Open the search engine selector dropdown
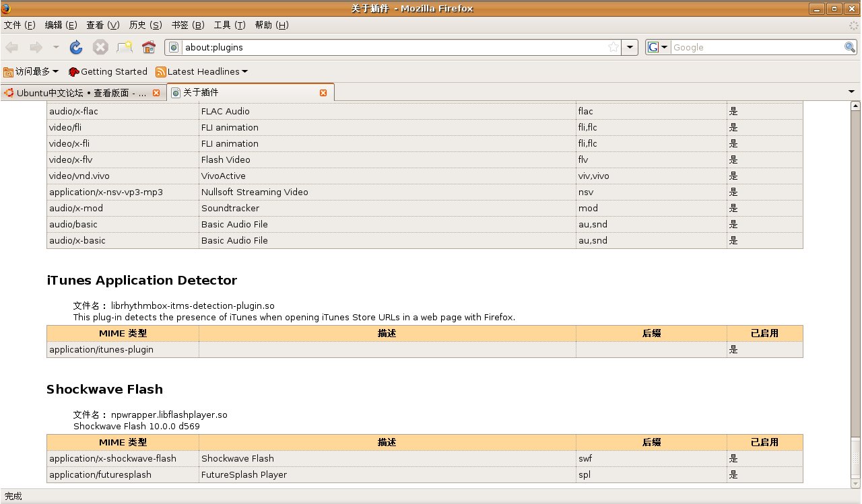The image size is (862, 504). 657,47
